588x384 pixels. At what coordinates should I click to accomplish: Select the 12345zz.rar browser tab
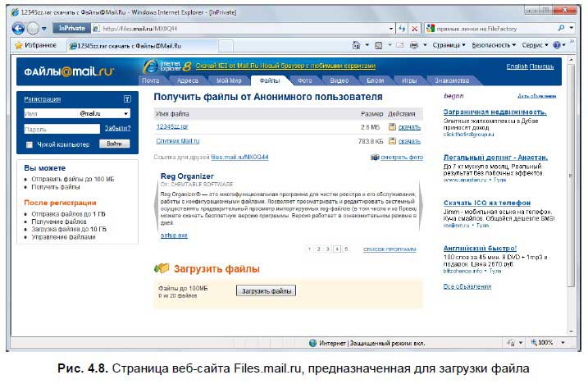143,46
